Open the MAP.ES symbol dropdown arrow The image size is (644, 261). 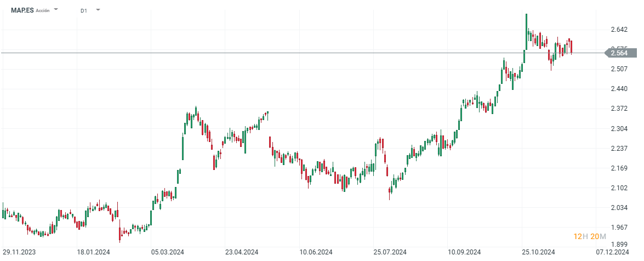[x=56, y=10]
